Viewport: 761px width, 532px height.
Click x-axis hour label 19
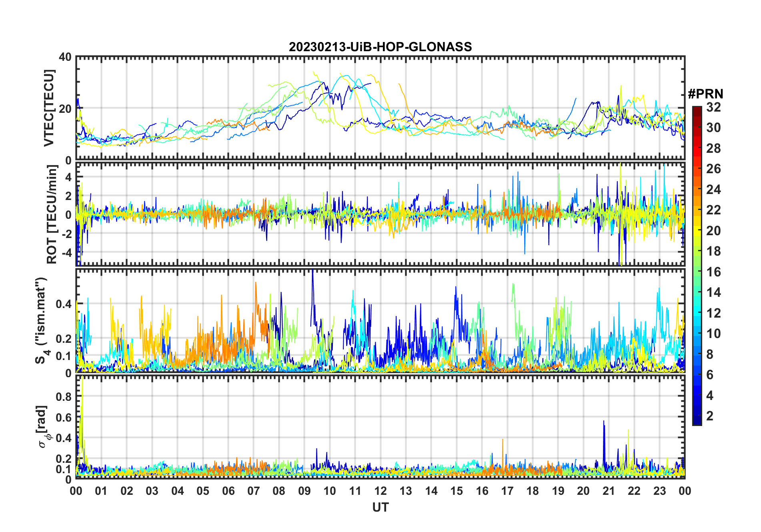(x=558, y=491)
